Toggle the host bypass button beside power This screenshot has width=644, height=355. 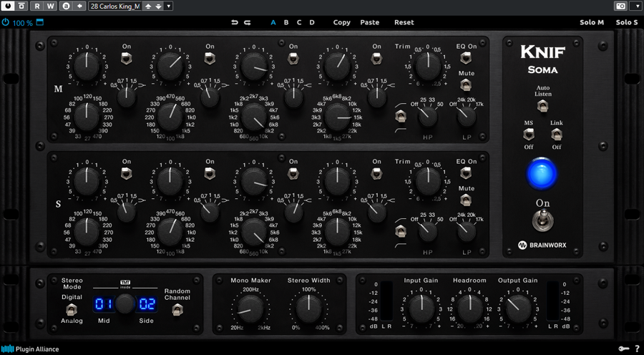pos(21,6)
